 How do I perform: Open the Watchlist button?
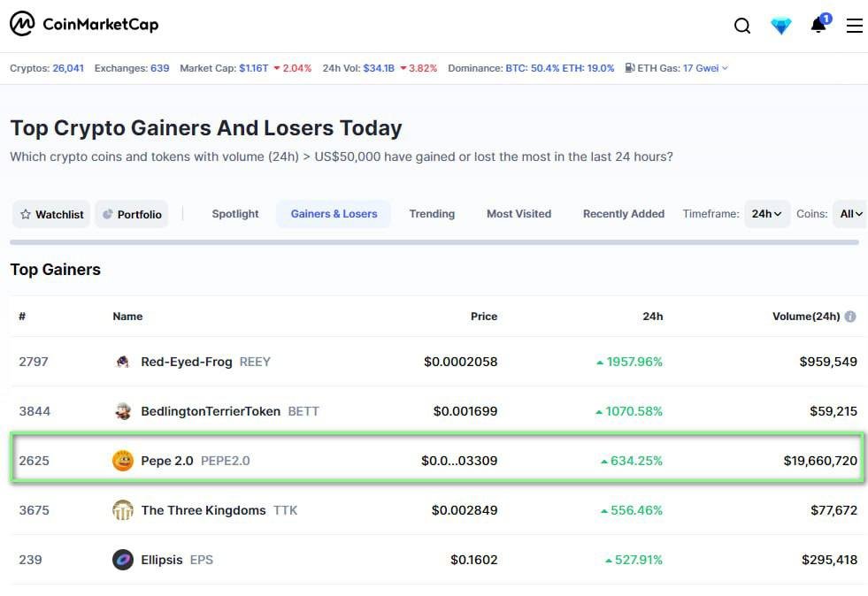click(x=51, y=214)
